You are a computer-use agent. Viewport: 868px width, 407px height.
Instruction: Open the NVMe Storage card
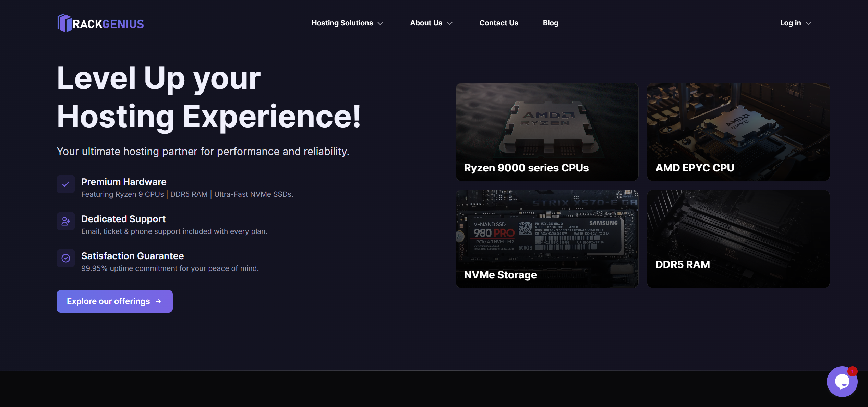(547, 239)
